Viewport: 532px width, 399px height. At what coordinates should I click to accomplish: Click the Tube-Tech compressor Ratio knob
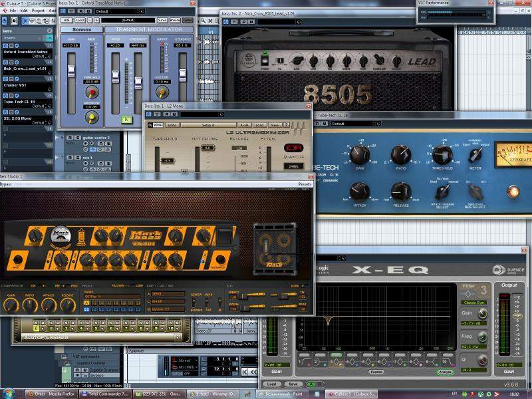(x=400, y=155)
